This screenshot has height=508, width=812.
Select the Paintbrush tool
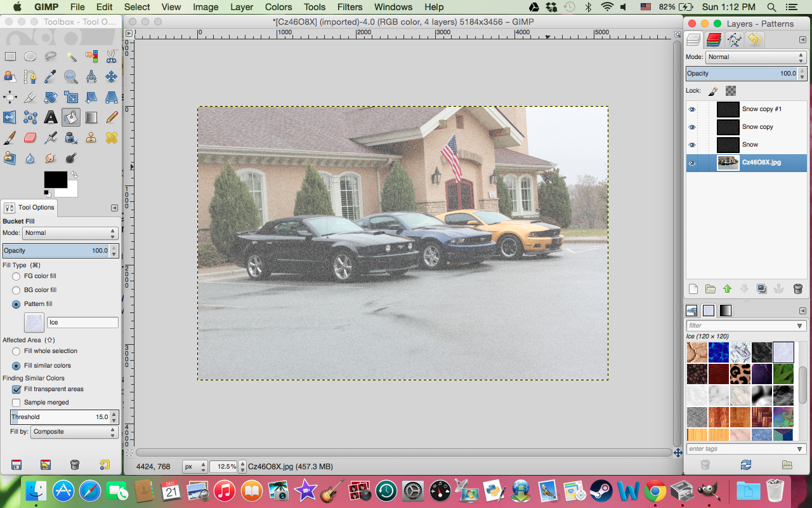coord(10,138)
